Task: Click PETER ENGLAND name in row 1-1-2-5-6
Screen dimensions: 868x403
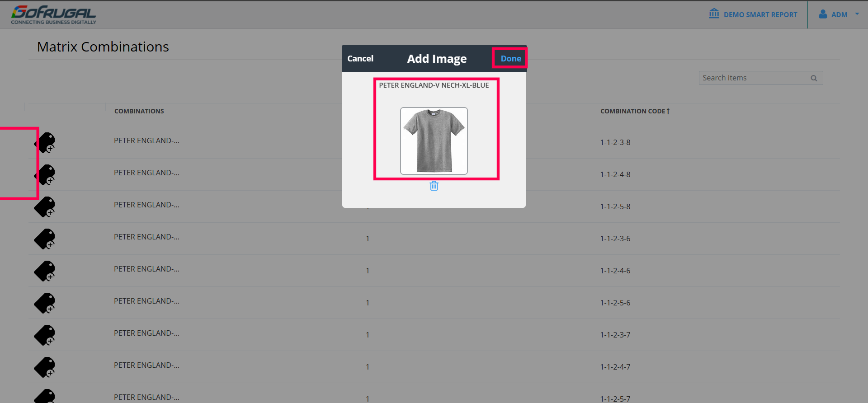Action: tap(146, 301)
